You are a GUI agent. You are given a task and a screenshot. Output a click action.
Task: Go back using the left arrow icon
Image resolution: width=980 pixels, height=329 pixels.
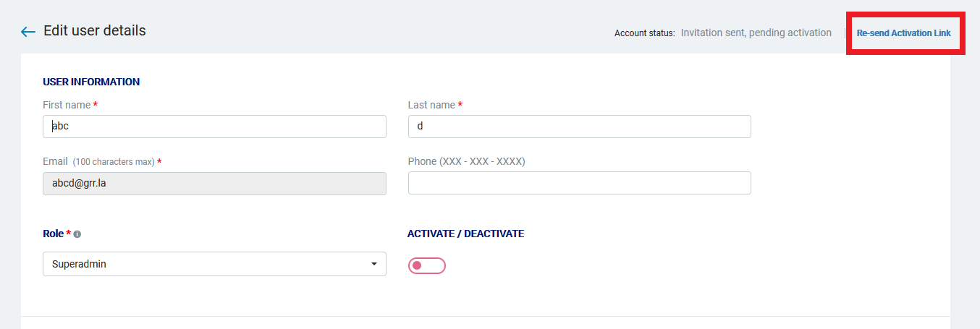tap(28, 32)
